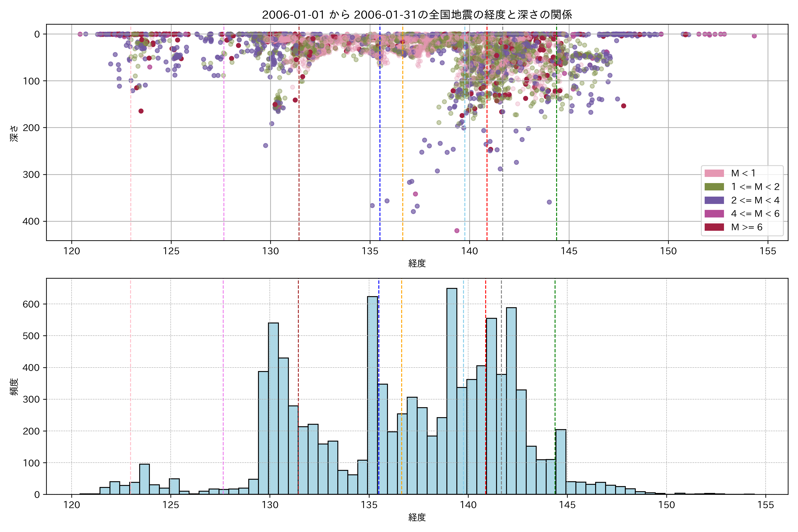Viewport: 798px width, 532px height.
Task: Click the 頻度 y-axis label of histogram
Action: pyautogui.click(x=14, y=387)
